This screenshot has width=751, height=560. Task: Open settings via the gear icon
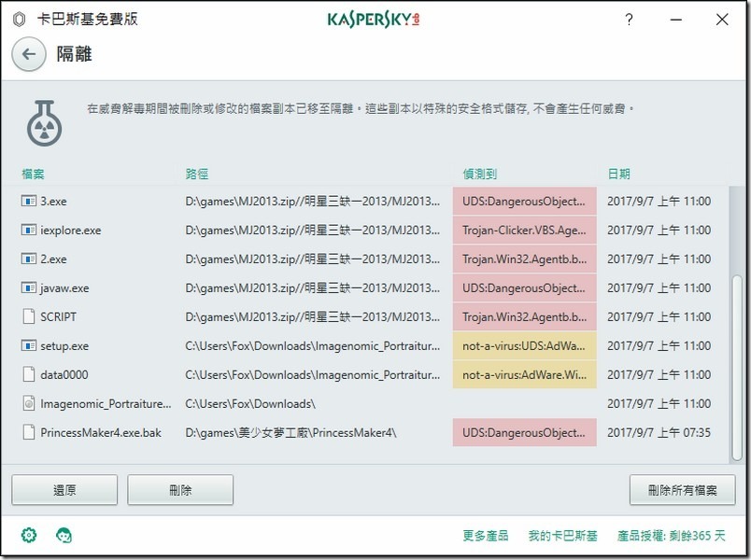pos(29,535)
